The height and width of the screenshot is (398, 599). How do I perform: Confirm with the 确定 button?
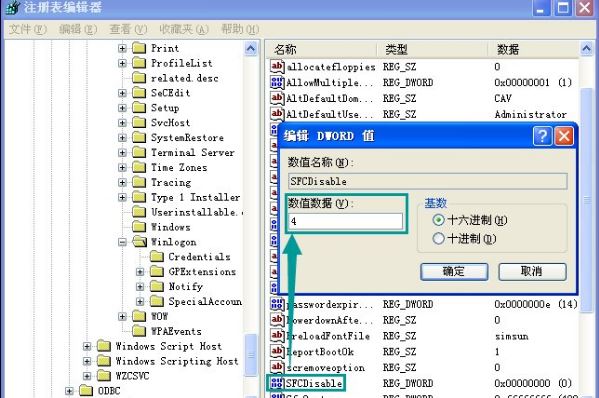coord(454,272)
